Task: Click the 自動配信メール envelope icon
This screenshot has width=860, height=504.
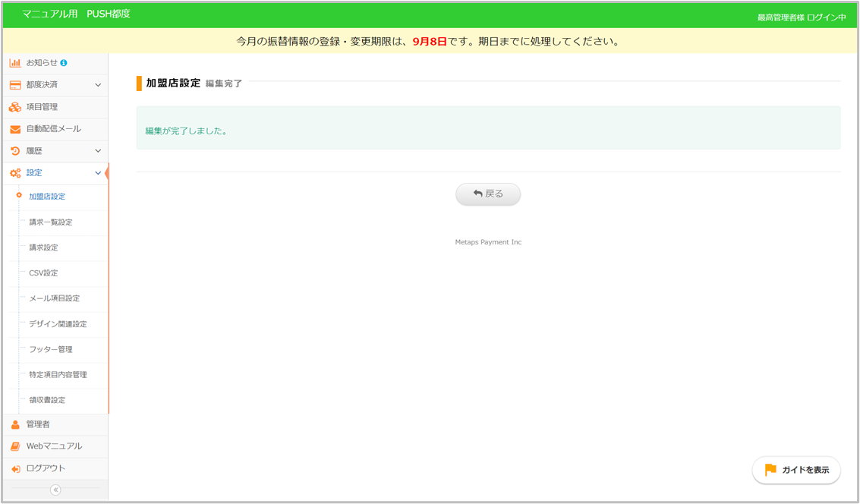Action: coord(15,129)
